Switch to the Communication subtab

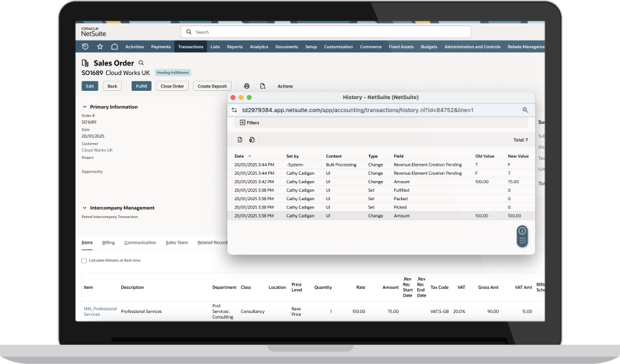pyautogui.click(x=140, y=243)
